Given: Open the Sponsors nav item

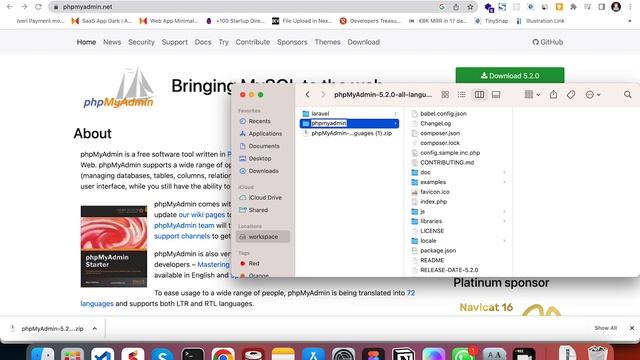Looking at the screenshot, I should pos(292,42).
